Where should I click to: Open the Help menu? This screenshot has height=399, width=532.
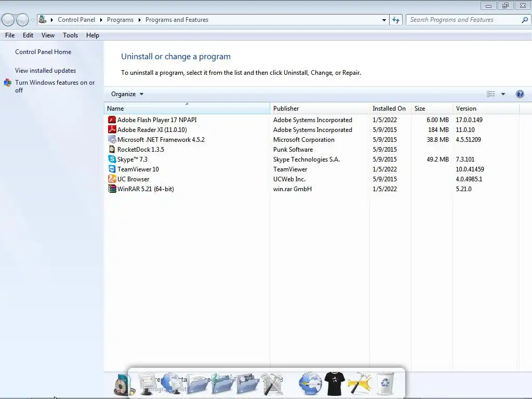coord(92,35)
